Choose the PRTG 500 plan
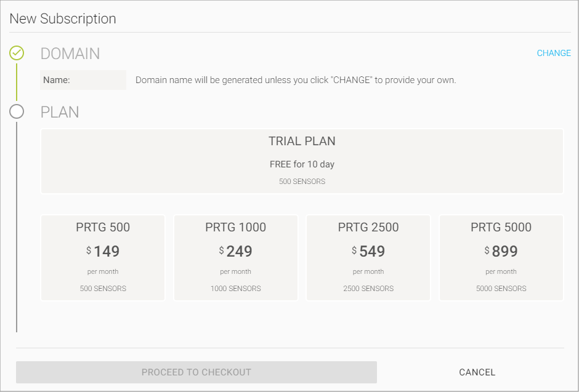The image size is (579, 392). [x=103, y=258]
